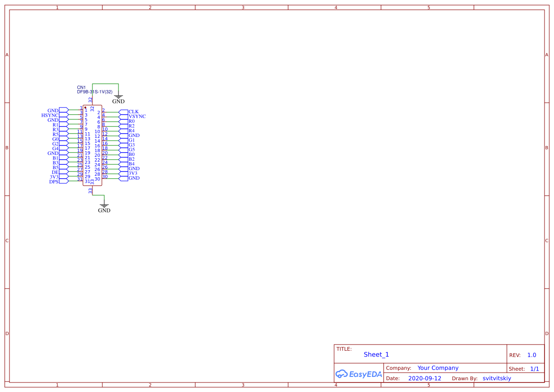The height and width of the screenshot is (392, 554).
Task: Click the B3 net port
Action: (x=60, y=163)
